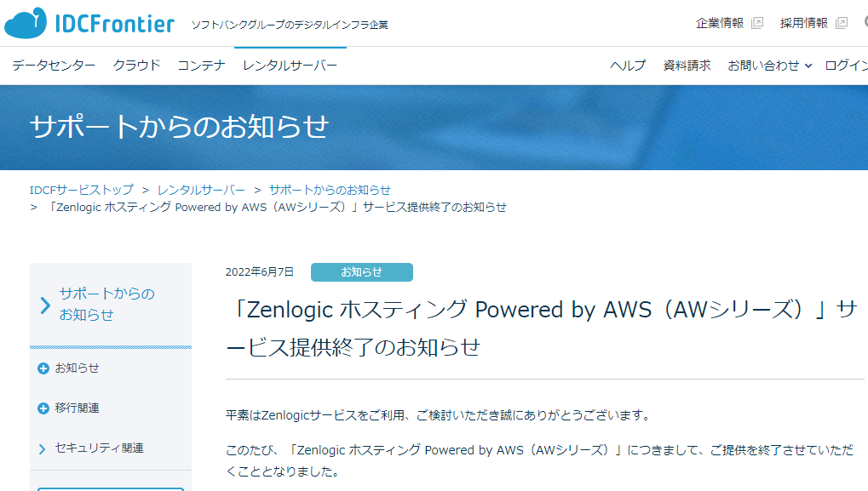Open 資料請求 page
The height and width of the screenshot is (491, 868).
[x=687, y=66]
